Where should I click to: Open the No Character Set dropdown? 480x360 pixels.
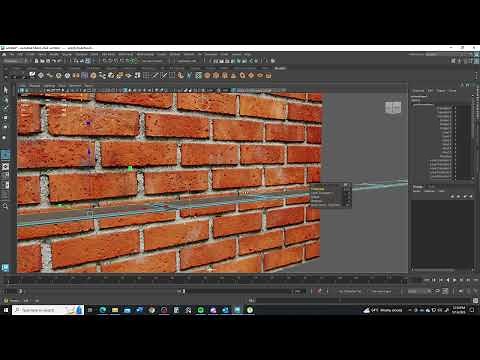pos(350,291)
